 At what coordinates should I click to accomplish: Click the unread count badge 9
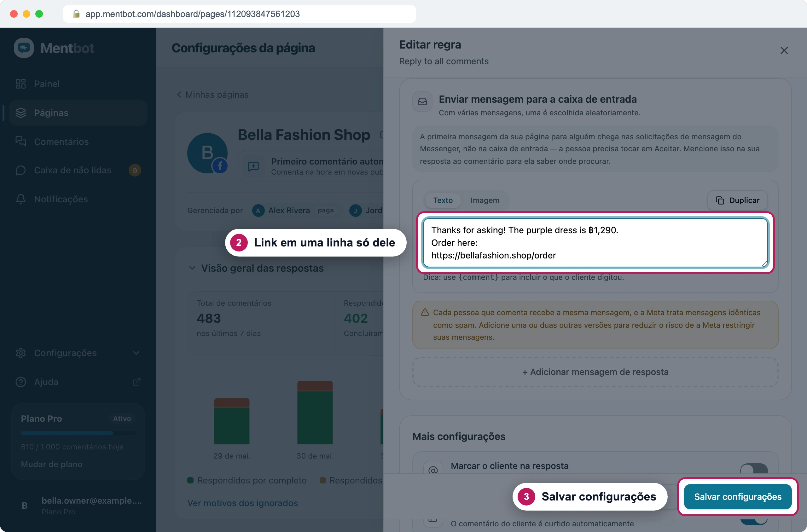tap(135, 170)
